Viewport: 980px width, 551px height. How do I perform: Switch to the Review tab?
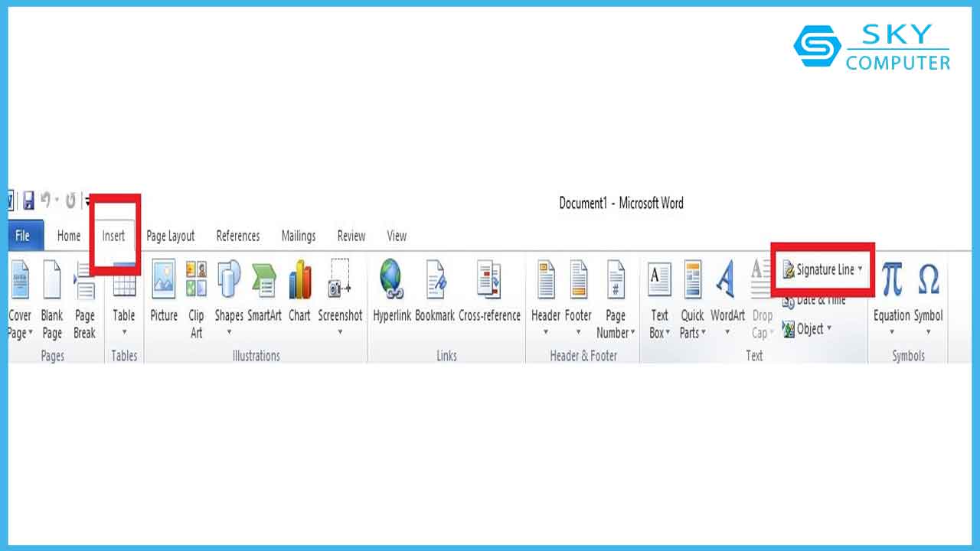point(351,236)
